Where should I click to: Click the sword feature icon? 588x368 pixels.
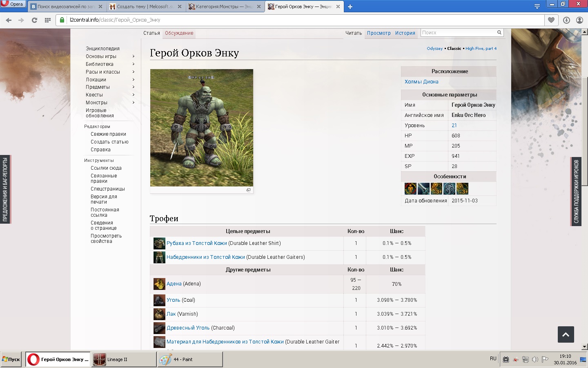pyautogui.click(x=423, y=188)
